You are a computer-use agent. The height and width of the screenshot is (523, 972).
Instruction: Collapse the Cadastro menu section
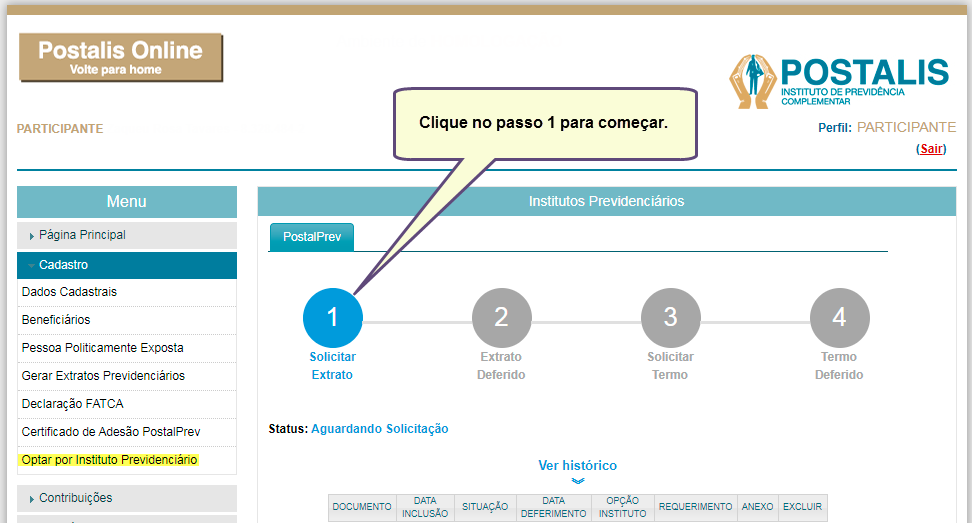[126, 265]
